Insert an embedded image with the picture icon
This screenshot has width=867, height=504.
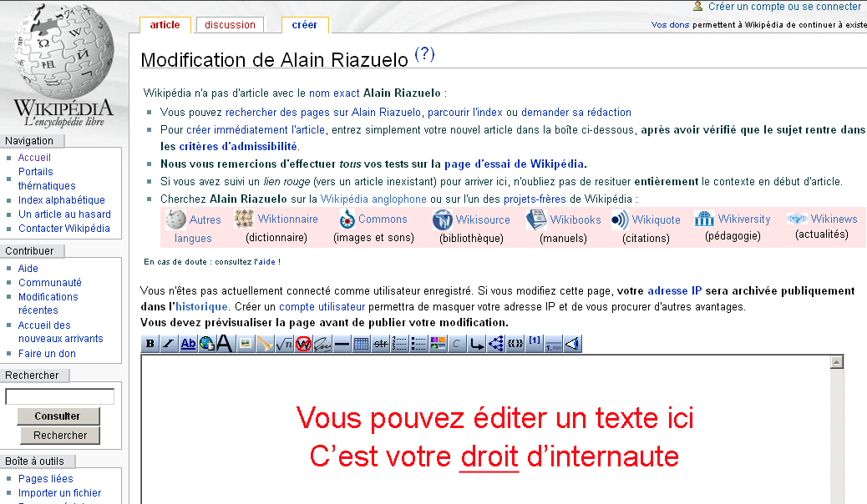click(246, 344)
